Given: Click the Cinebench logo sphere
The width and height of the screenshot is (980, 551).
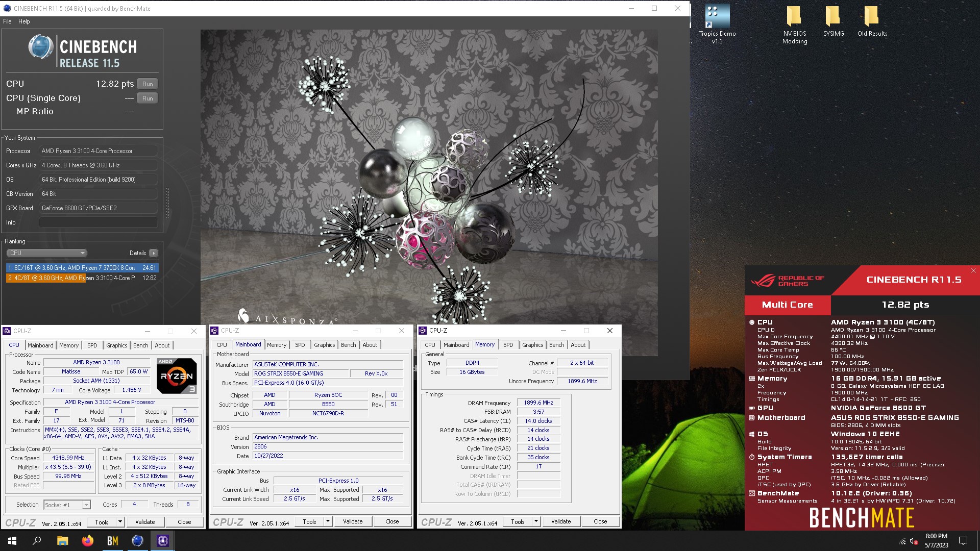Looking at the screenshot, I should tap(41, 47).
